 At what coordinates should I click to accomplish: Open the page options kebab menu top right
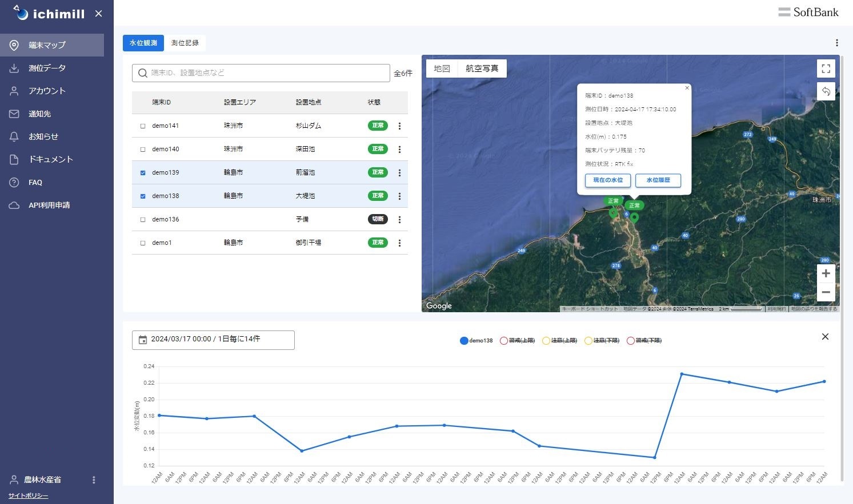pyautogui.click(x=836, y=43)
